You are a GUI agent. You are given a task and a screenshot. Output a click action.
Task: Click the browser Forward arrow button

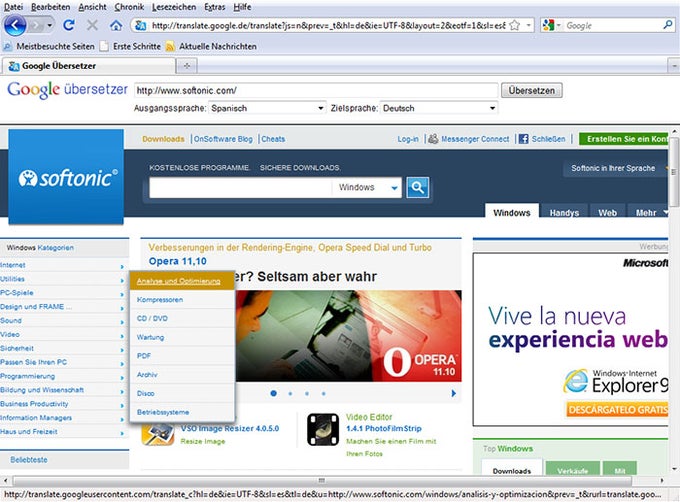coord(36,26)
